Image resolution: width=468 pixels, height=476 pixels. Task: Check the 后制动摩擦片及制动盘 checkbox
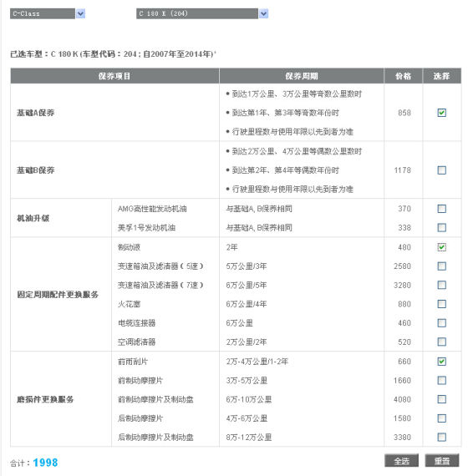tap(441, 437)
